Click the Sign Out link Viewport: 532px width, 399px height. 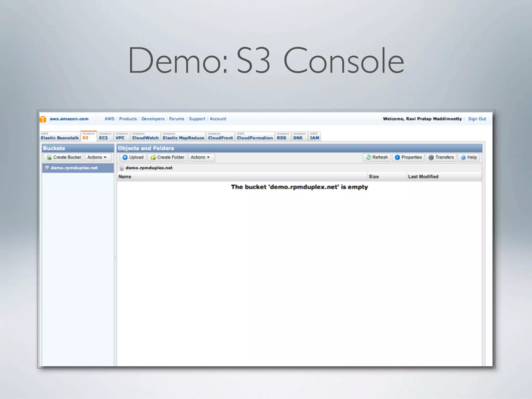coord(477,119)
